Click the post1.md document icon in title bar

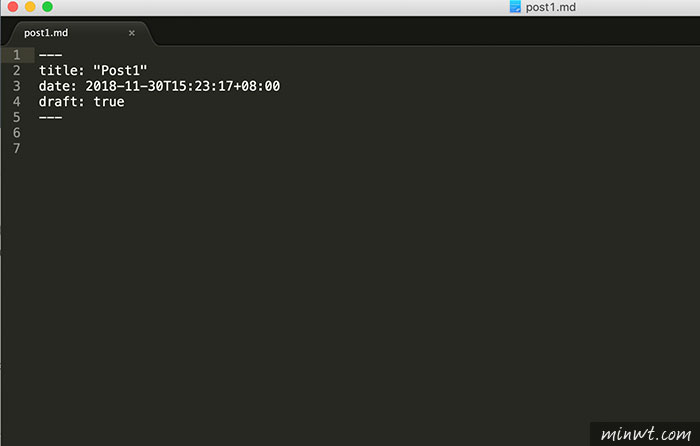pyautogui.click(x=515, y=7)
